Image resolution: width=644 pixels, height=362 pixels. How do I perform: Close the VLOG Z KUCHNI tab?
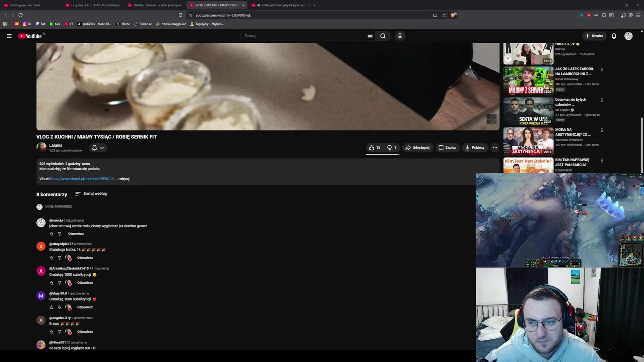[243, 5]
